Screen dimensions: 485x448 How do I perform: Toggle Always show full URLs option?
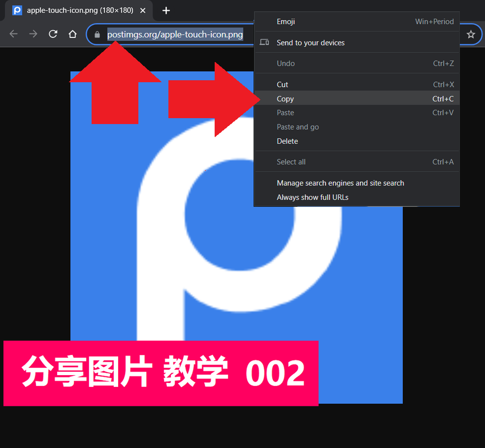pos(357,197)
